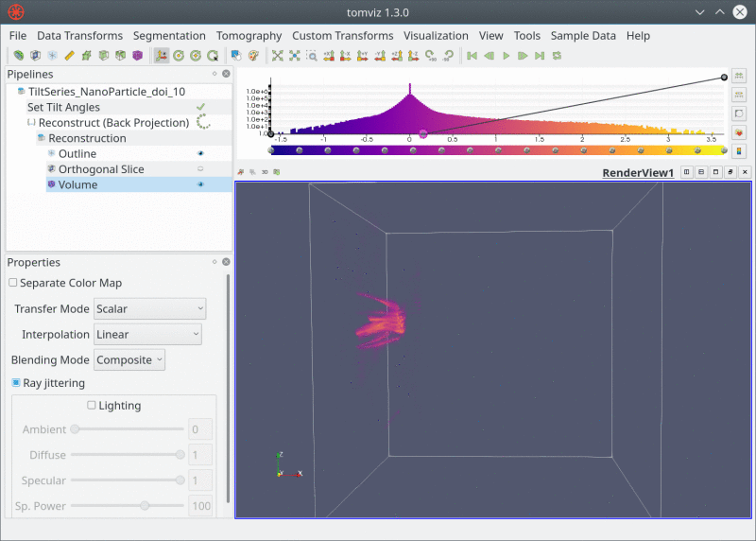
Task: Click the Ambient slider handle
Action: (x=75, y=428)
